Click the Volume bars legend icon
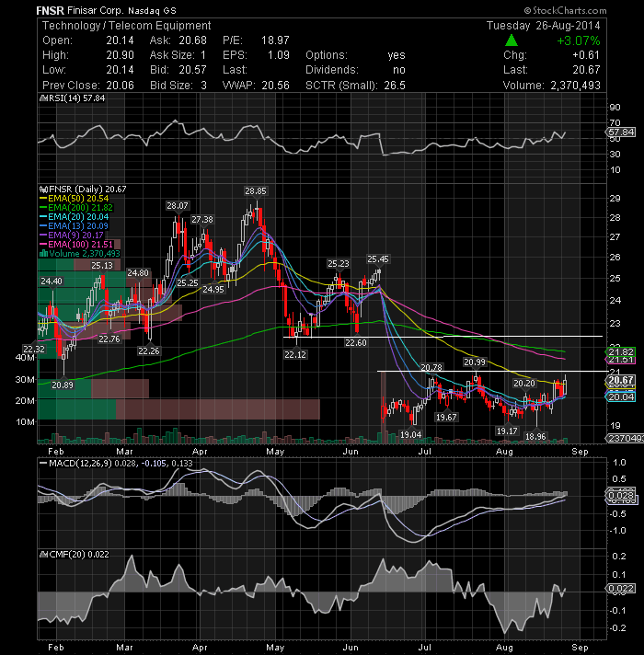This screenshot has height=655, width=644. pos(43,254)
